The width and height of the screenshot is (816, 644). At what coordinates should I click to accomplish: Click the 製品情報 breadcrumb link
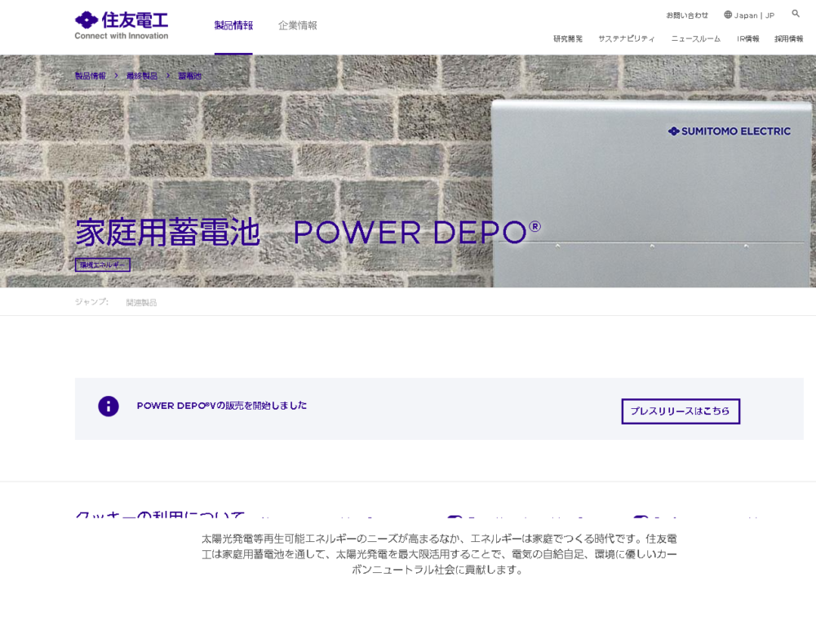[x=90, y=76]
